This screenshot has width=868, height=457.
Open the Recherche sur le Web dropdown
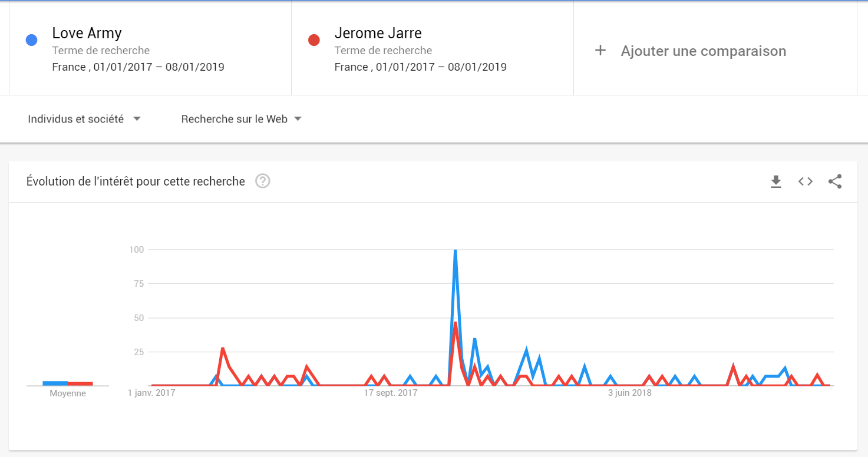[242, 119]
